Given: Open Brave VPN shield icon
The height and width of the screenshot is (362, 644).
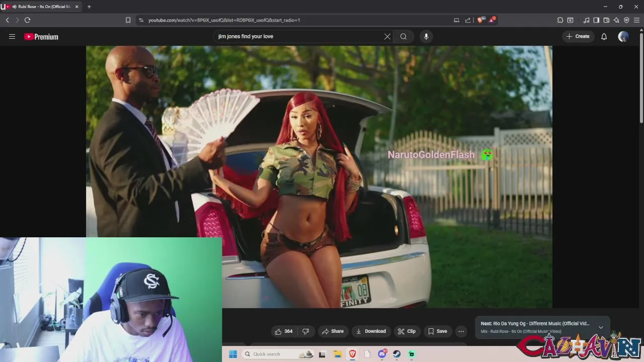Looking at the screenshot, I should 626,20.
